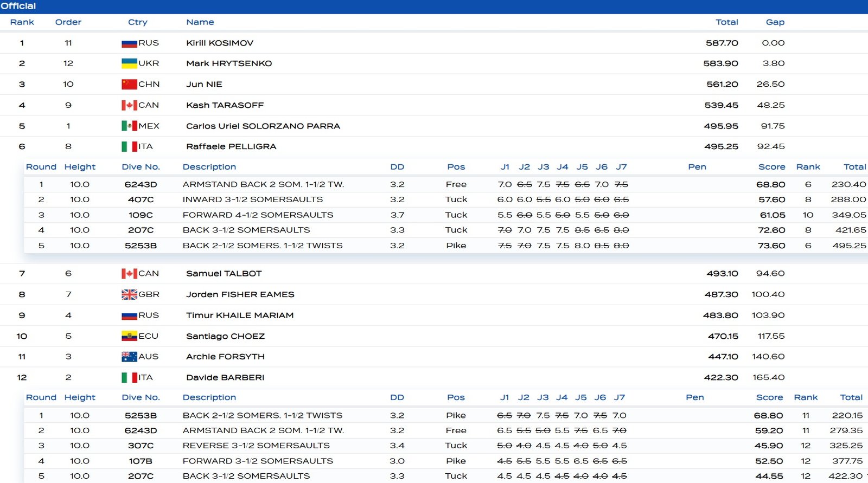Click Great Britain flag beside Jorden FISHER EAMES
Viewport: 868px width, 483px height.
point(129,294)
